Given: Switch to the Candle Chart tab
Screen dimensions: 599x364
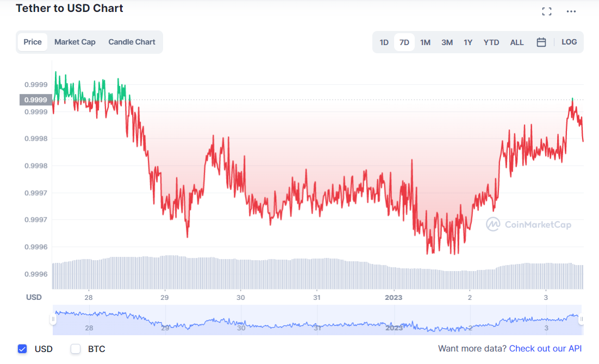Looking at the screenshot, I should point(132,41).
